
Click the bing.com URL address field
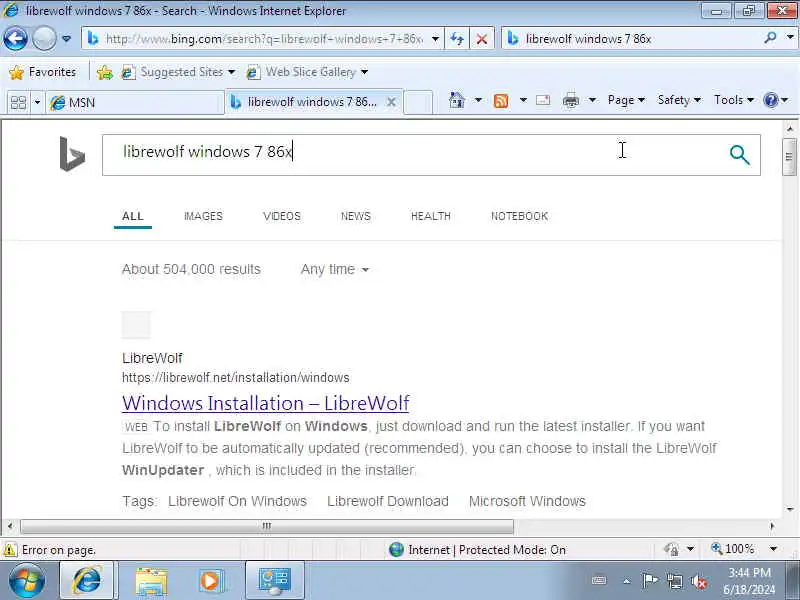coord(256,39)
